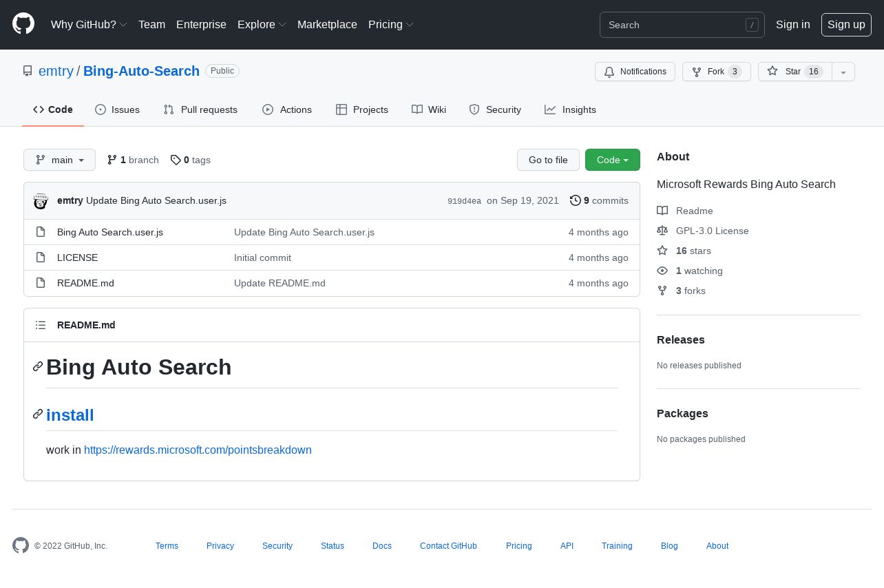Open the green Code dropdown button
This screenshot has height=588, width=884.
click(x=613, y=160)
